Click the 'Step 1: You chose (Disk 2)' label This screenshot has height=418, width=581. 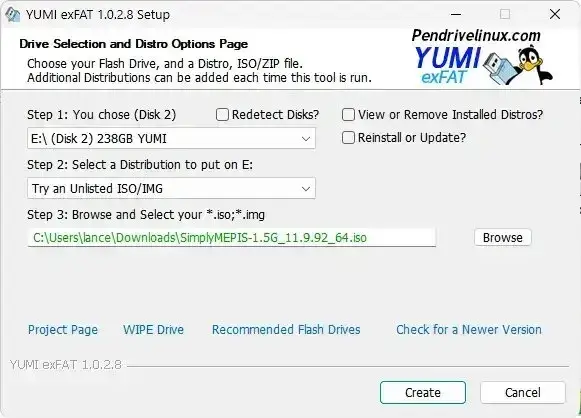click(x=102, y=115)
